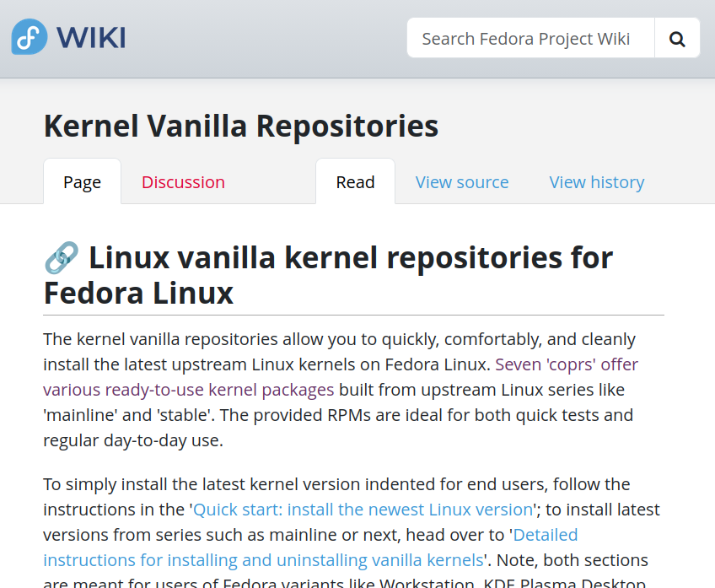Screen dimensions: 715x588
Task: Open 'various ready-to-use kernel packages' link
Action: [189, 390]
